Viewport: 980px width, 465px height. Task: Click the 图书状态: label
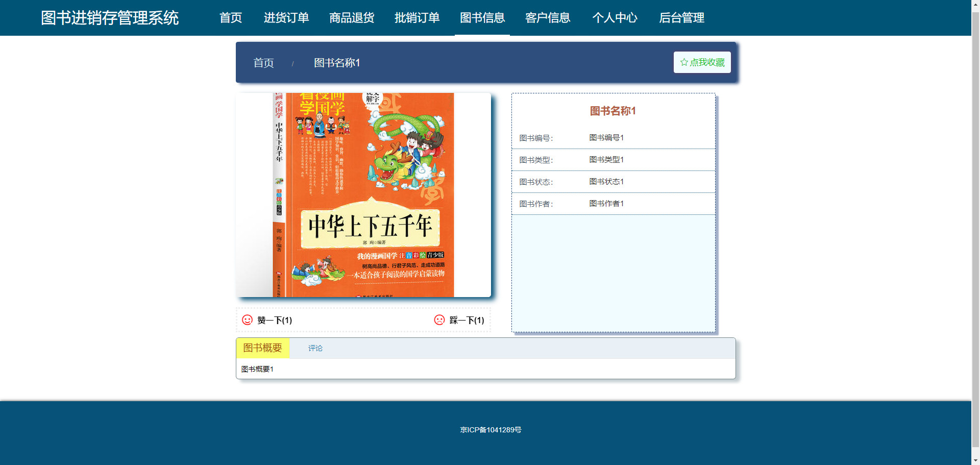coord(536,182)
